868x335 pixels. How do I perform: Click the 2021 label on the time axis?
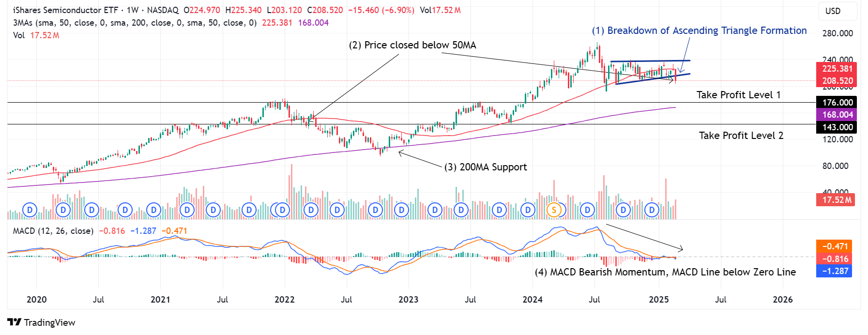click(160, 300)
